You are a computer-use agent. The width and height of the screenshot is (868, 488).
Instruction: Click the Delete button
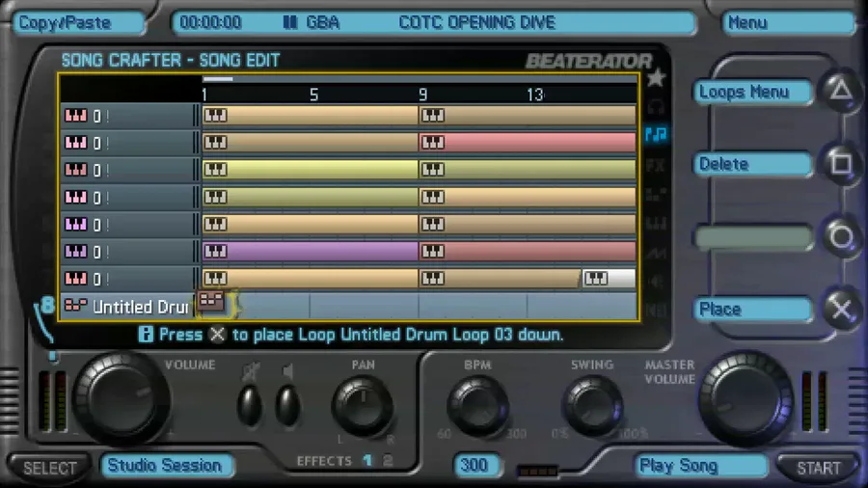click(x=752, y=164)
